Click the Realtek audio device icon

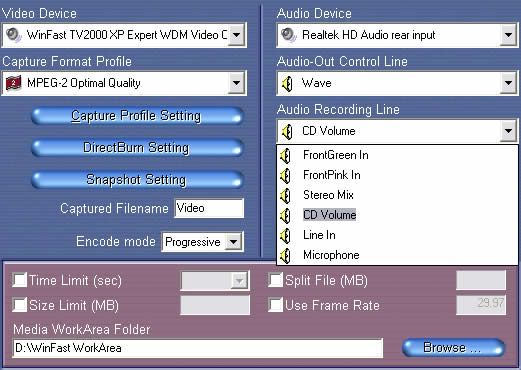click(x=288, y=35)
